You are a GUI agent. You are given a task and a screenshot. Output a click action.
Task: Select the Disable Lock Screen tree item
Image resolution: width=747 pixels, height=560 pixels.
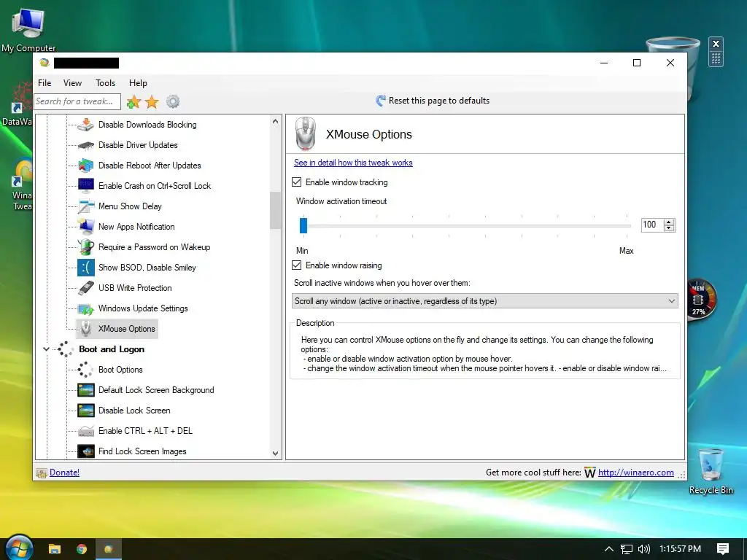pos(134,411)
